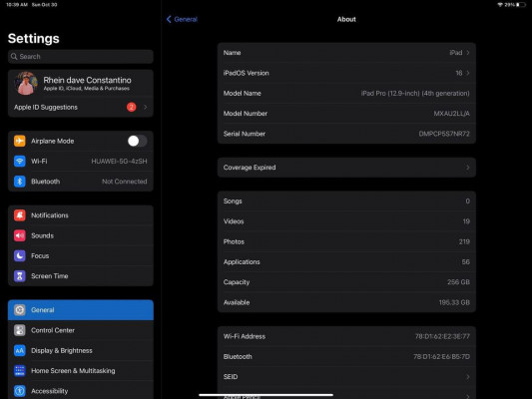
Task: Open Coverage Expired details
Action: (346, 168)
